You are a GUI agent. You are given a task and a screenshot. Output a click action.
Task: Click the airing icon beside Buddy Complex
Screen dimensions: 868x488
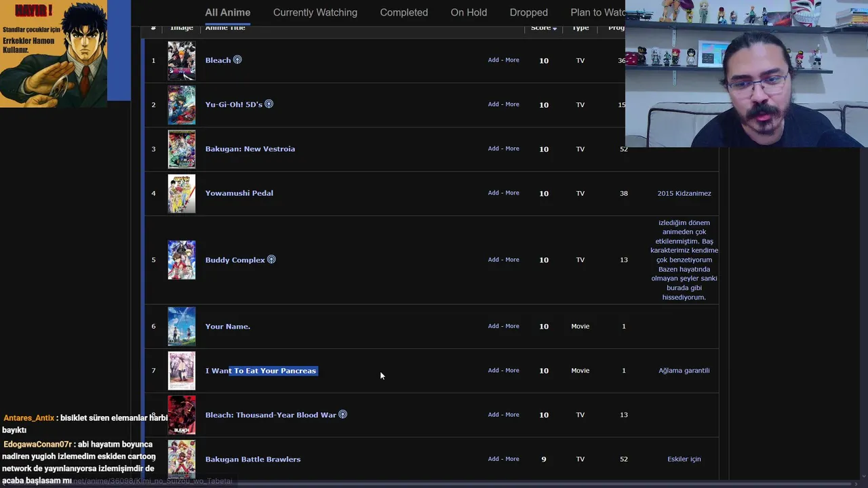click(271, 259)
